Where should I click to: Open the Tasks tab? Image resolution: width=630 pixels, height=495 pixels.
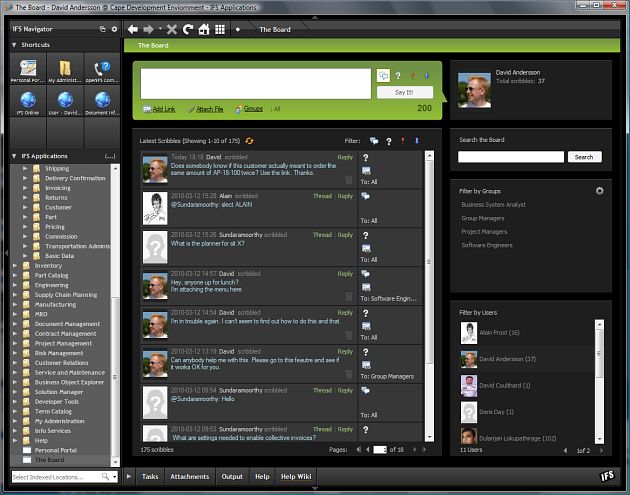(150, 477)
